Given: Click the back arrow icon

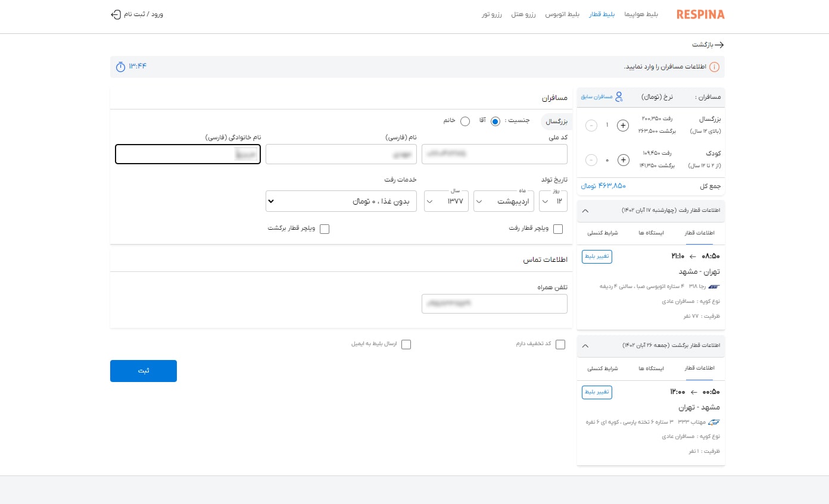Looking at the screenshot, I should [719, 45].
